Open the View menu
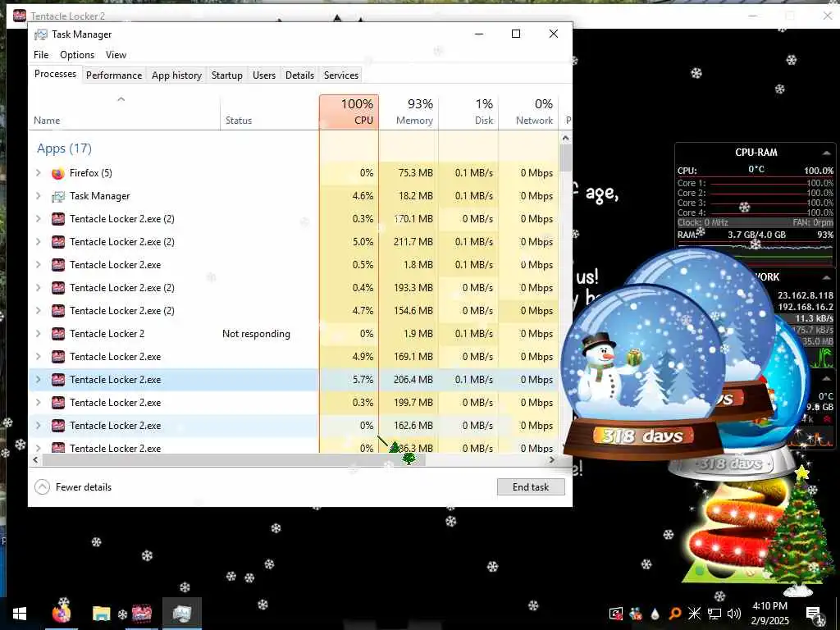The height and width of the screenshot is (630, 840). [116, 55]
